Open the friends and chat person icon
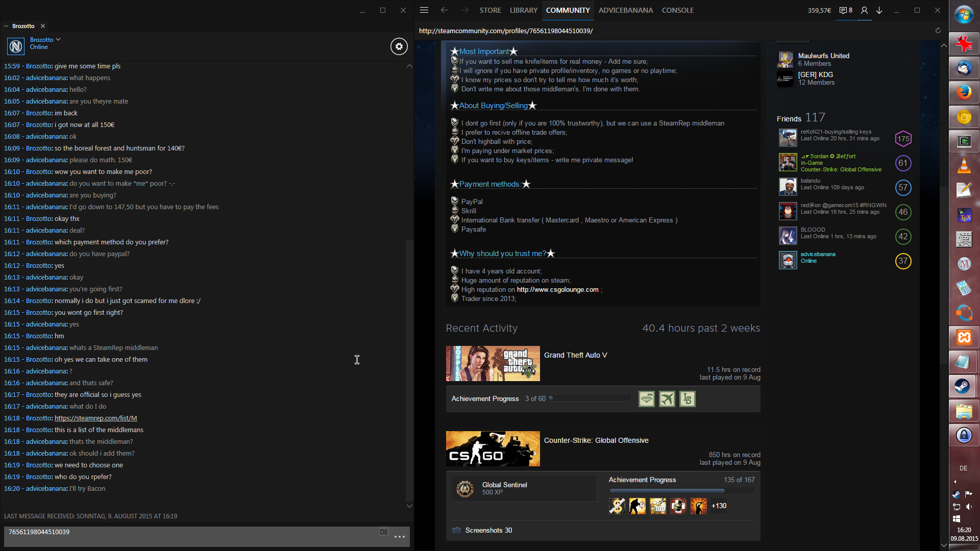Image resolution: width=980 pixels, height=551 pixels. pyautogui.click(x=864, y=10)
